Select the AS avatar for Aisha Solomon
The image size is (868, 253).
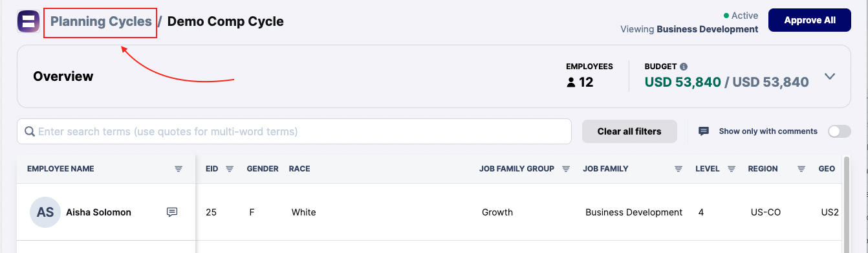click(x=45, y=212)
